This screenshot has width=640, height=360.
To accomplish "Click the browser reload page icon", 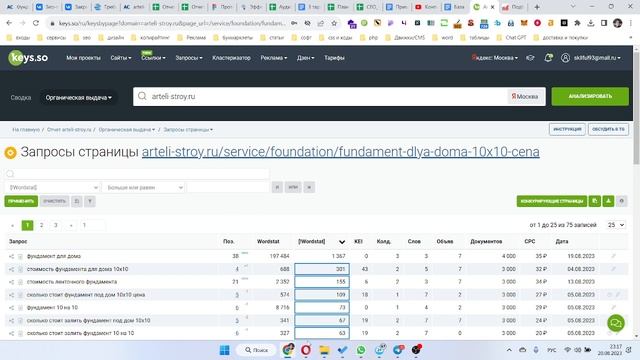I will pos(36,23).
